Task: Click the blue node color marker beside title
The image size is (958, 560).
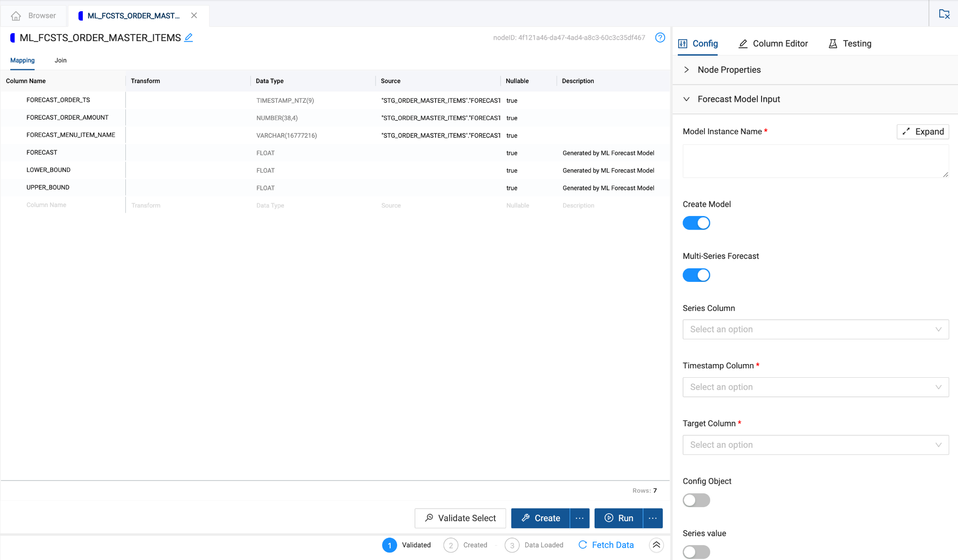Action: pos(13,38)
